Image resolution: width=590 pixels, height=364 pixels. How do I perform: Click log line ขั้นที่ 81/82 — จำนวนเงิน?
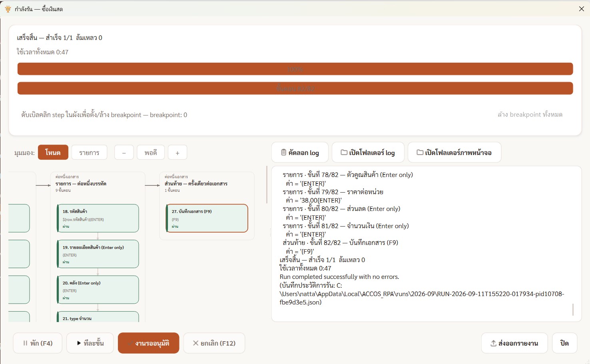(x=346, y=226)
